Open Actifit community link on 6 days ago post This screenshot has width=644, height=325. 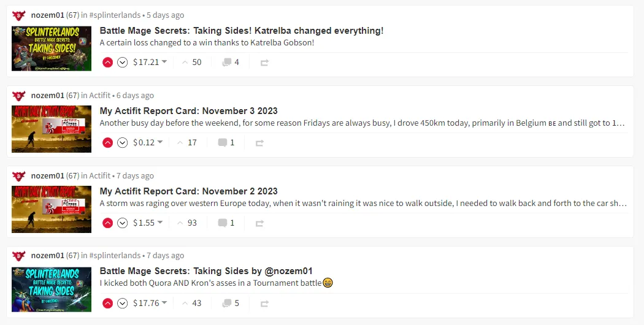[x=100, y=95]
